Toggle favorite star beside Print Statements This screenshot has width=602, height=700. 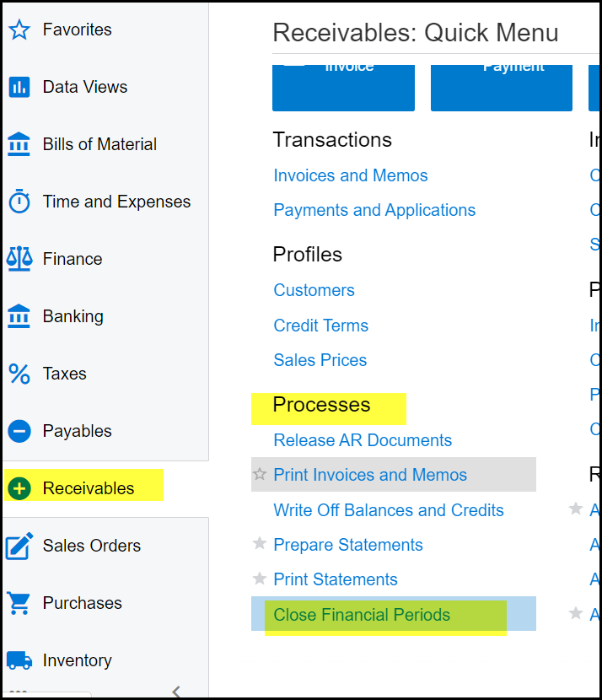260,579
